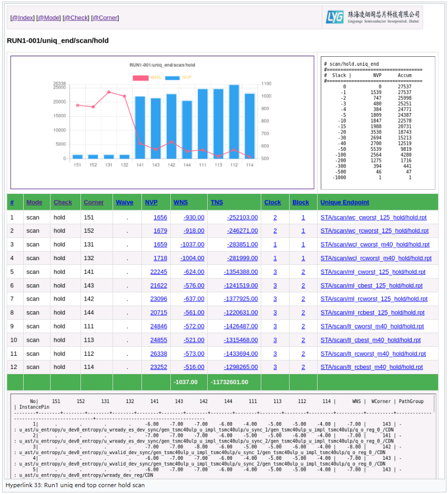Toggle the NVP legend swatch in chart
Viewport: 448px width, 494px height.
pyautogui.click(x=172, y=78)
